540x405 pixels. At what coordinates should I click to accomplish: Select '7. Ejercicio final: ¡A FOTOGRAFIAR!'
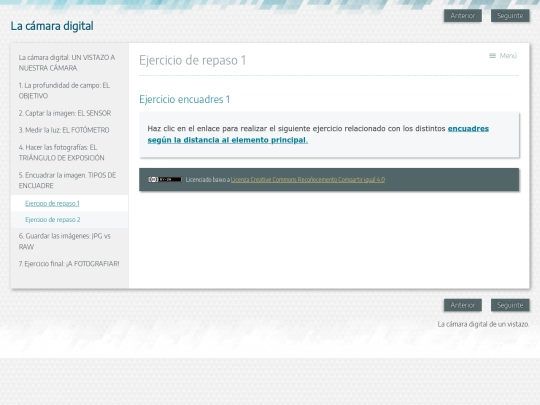coord(69,264)
